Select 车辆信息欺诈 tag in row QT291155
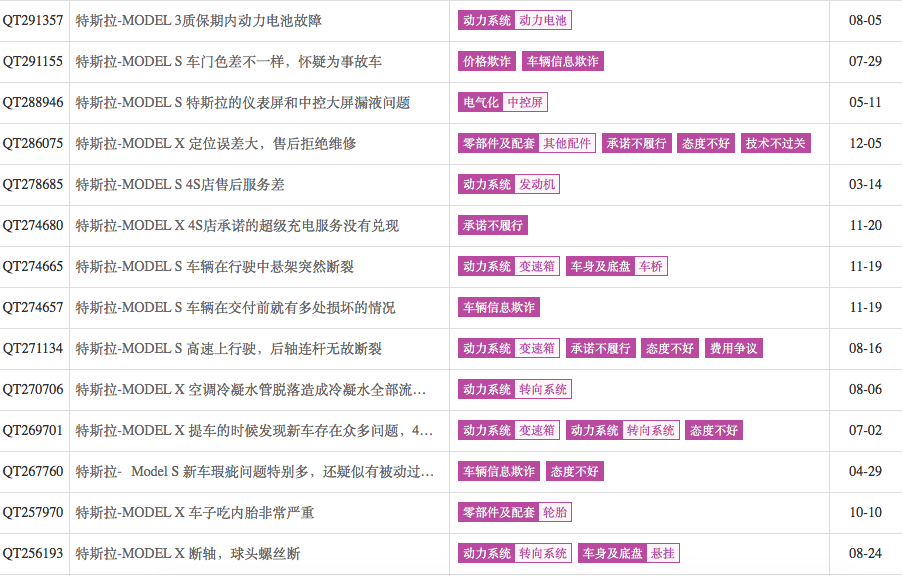Screen dimensions: 902x576 [x=563, y=61]
